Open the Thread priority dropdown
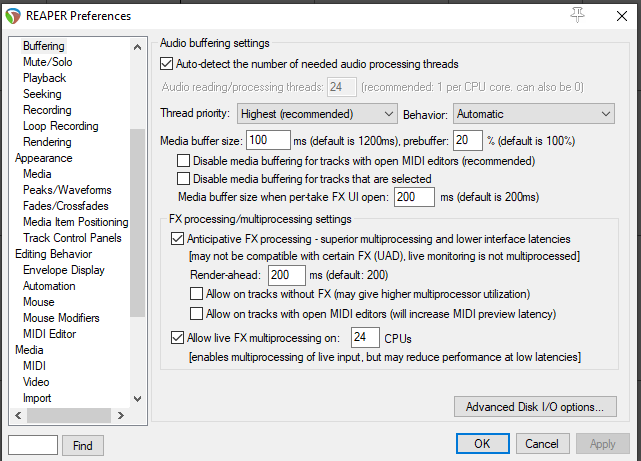The image size is (641, 461). click(317, 114)
